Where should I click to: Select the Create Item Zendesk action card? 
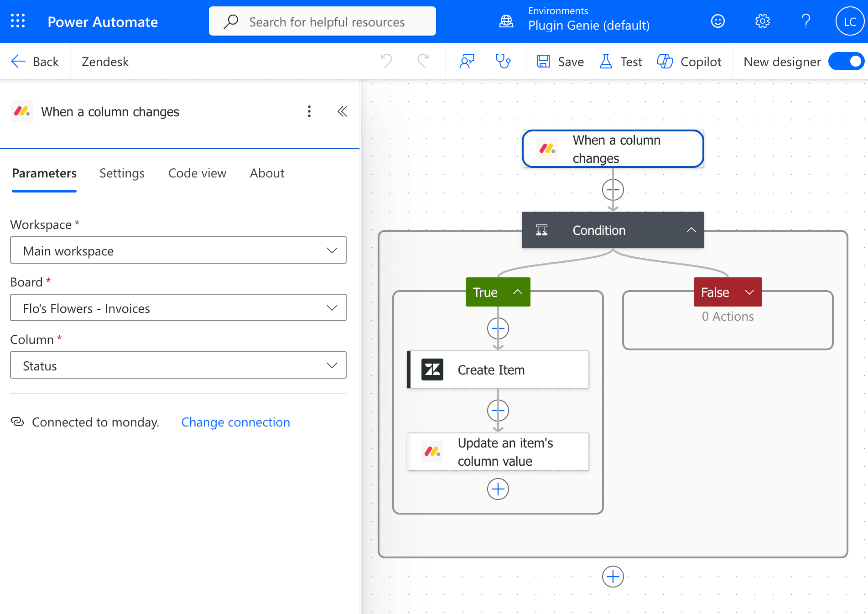point(498,369)
